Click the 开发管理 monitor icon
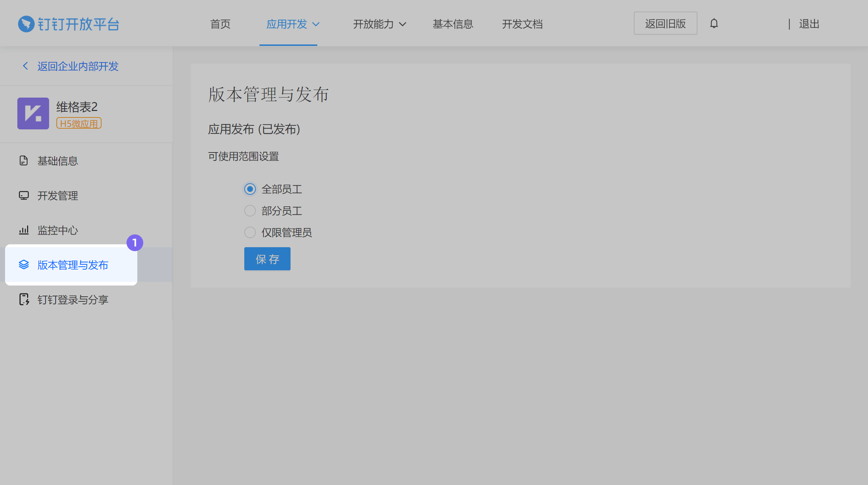The width and height of the screenshot is (868, 485). coord(24,196)
